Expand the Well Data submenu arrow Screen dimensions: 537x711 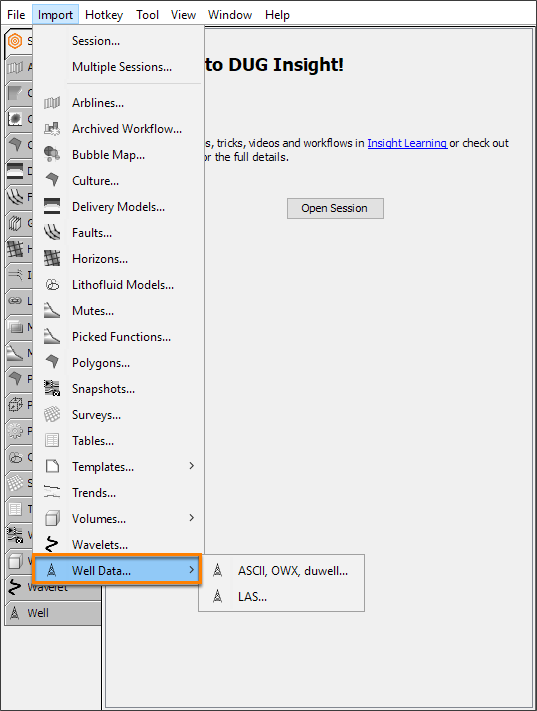point(191,570)
